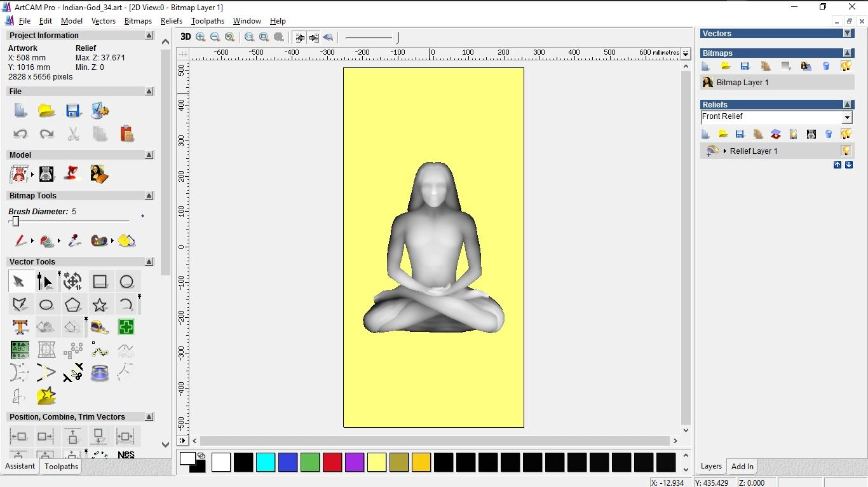Open the Paint tool in Bitmap Tools

pyautogui.click(x=20, y=241)
